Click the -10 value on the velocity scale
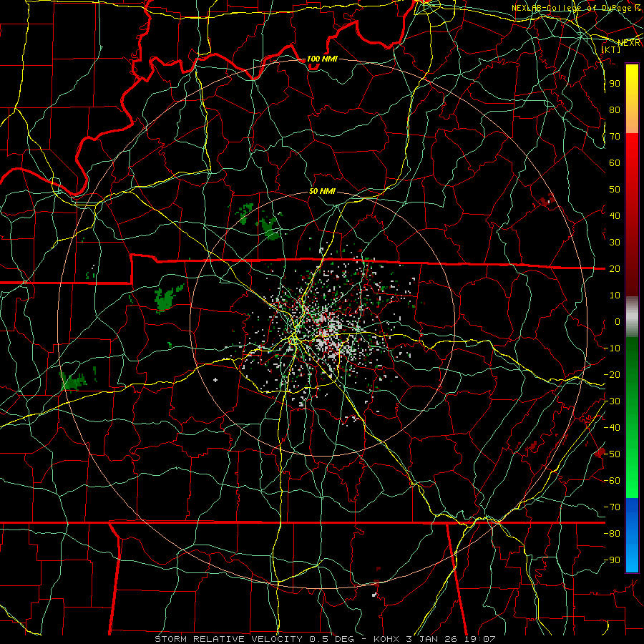Viewport: 644px width, 644px height. click(x=612, y=348)
